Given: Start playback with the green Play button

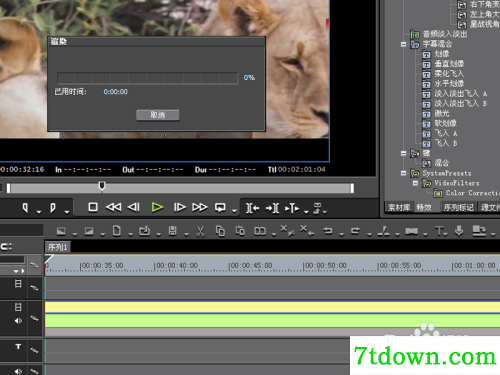Looking at the screenshot, I should [157, 207].
